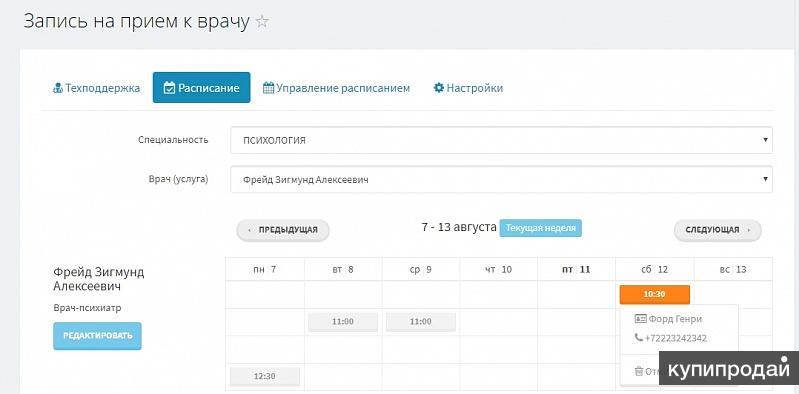The image size is (799, 394).
Task: Click the support person icon beside Техподдержка
Action: [x=58, y=88]
